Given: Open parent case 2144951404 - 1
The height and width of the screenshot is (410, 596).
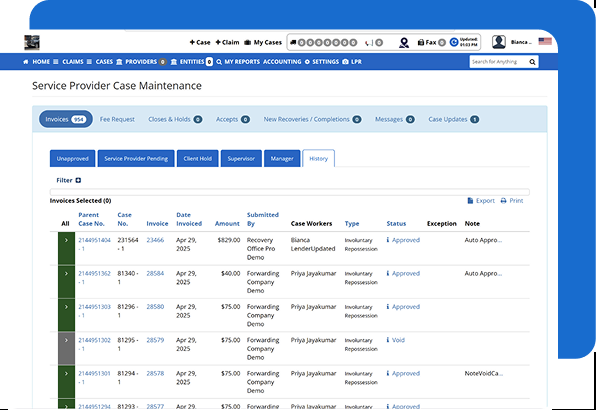Looking at the screenshot, I should point(94,244).
